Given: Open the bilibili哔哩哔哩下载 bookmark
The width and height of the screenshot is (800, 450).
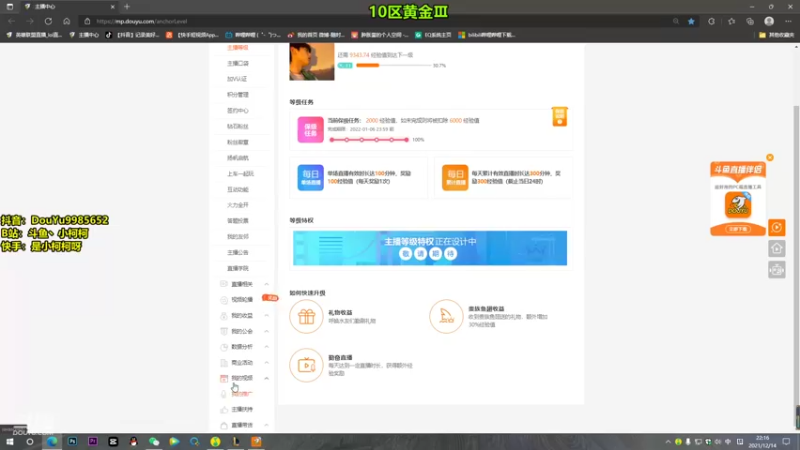Looking at the screenshot, I should pos(487,35).
